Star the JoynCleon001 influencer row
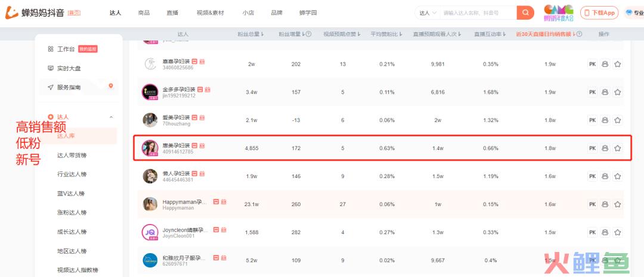644x277 pixels. (x=617, y=232)
